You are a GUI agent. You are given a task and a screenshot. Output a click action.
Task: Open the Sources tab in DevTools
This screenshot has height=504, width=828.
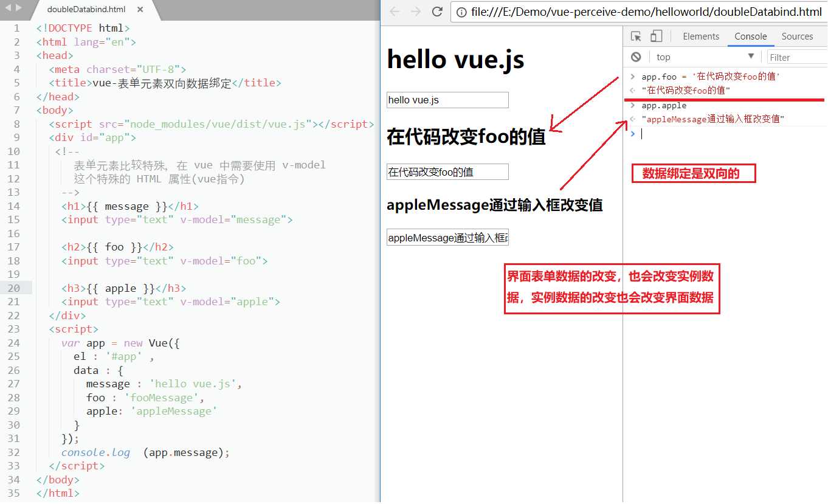point(797,36)
